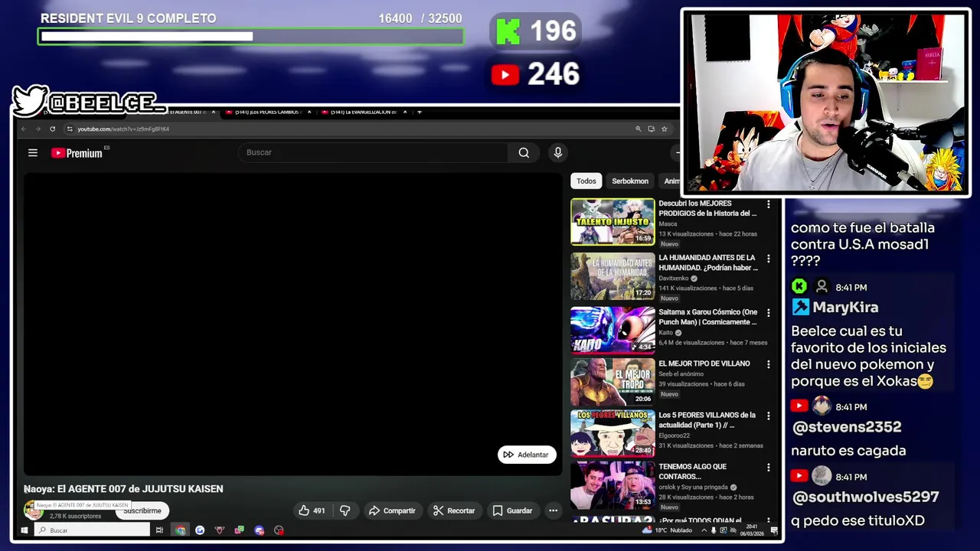This screenshot has height=551, width=980.
Task: Open the three-dot more actions menu under video
Action: (x=553, y=510)
